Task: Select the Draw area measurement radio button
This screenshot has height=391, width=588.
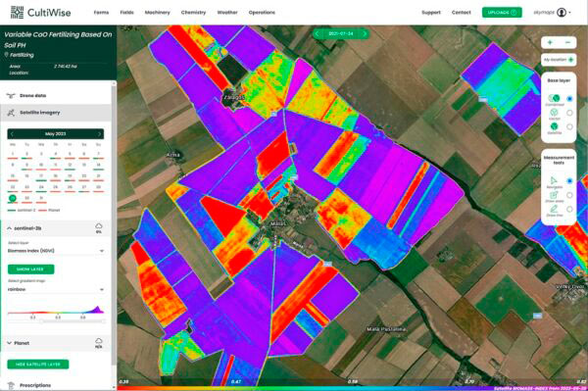Action: pyautogui.click(x=569, y=195)
